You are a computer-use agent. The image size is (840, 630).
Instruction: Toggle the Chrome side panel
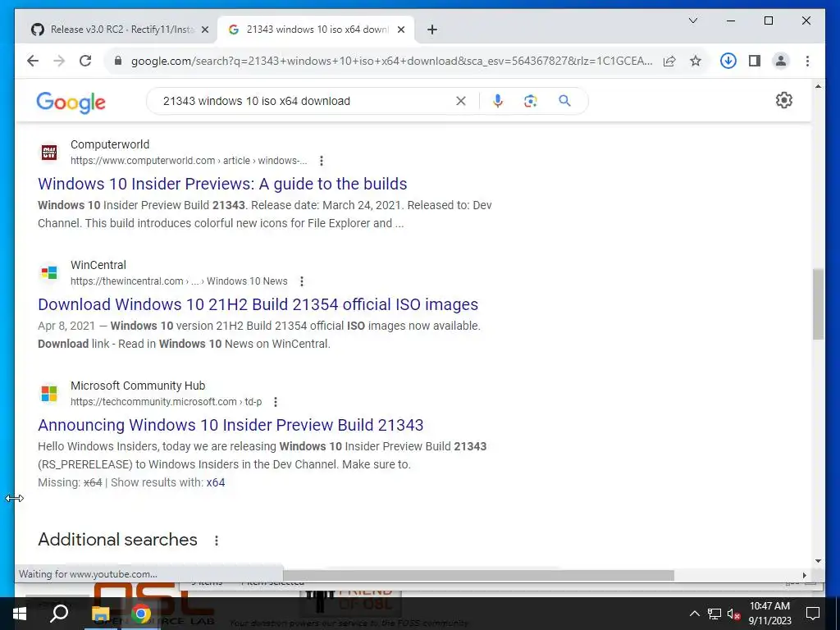tap(755, 61)
